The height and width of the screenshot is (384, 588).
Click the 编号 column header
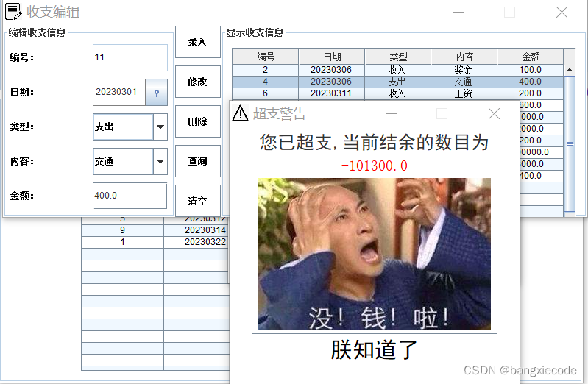point(266,56)
